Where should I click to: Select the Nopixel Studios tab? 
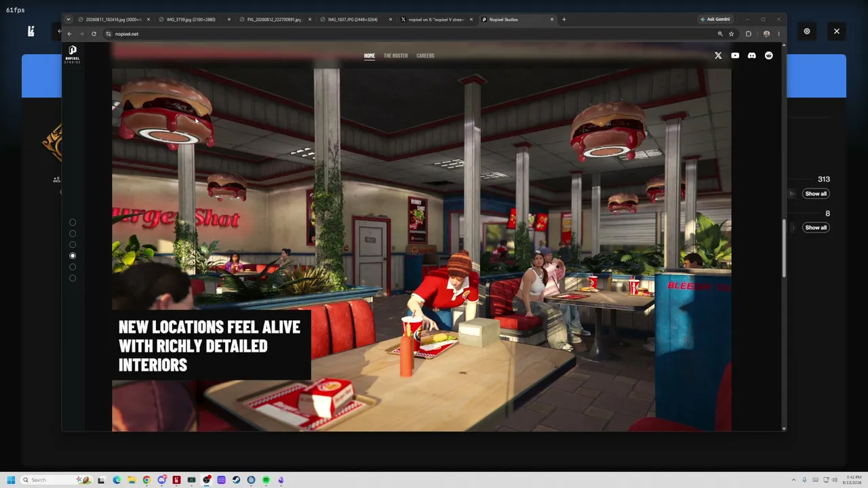[x=517, y=20]
